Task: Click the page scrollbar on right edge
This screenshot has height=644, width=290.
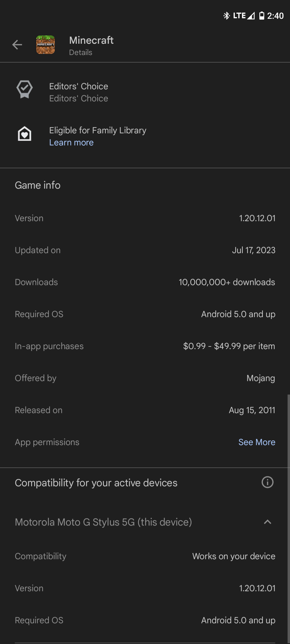Action: pyautogui.click(x=288, y=510)
